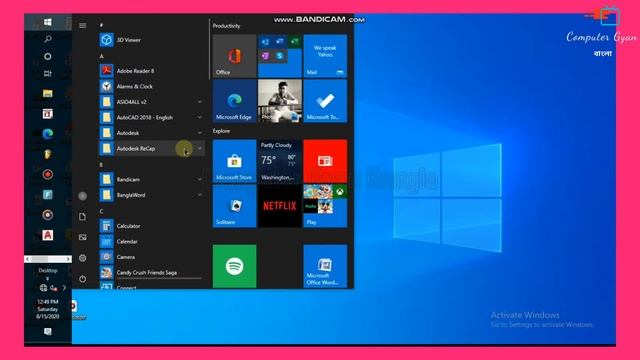Open Documents from Start side rail
The height and width of the screenshot is (360, 640).
82,216
